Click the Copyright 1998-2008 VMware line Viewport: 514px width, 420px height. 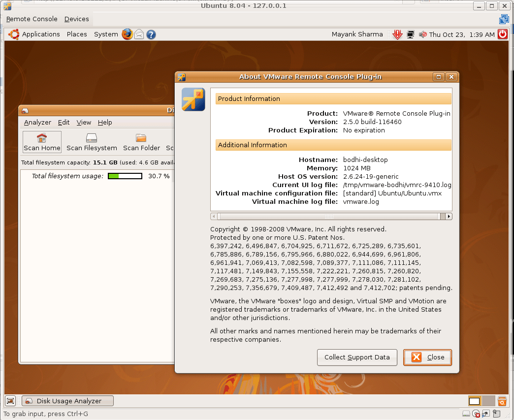(298, 229)
